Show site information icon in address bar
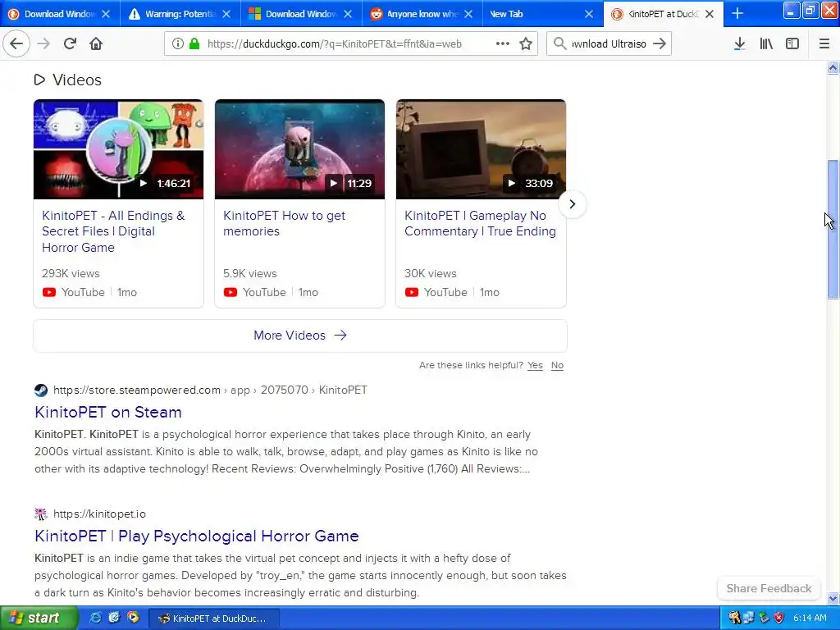Viewport: 840px width, 630px height. coord(177,44)
